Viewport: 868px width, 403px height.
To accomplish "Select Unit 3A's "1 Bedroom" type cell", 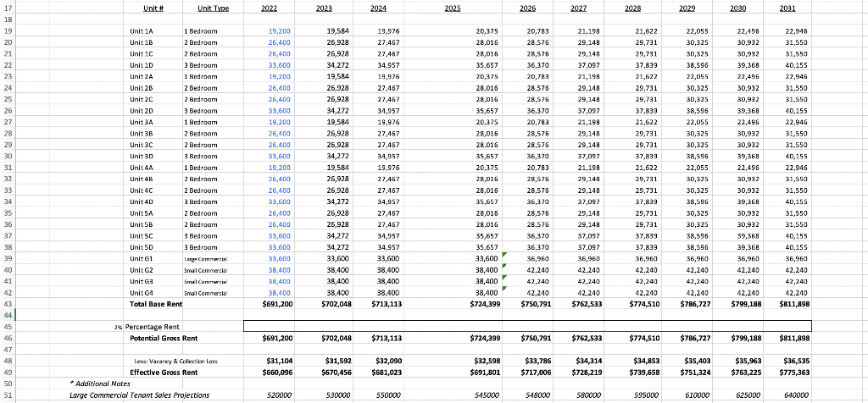I will point(200,122).
